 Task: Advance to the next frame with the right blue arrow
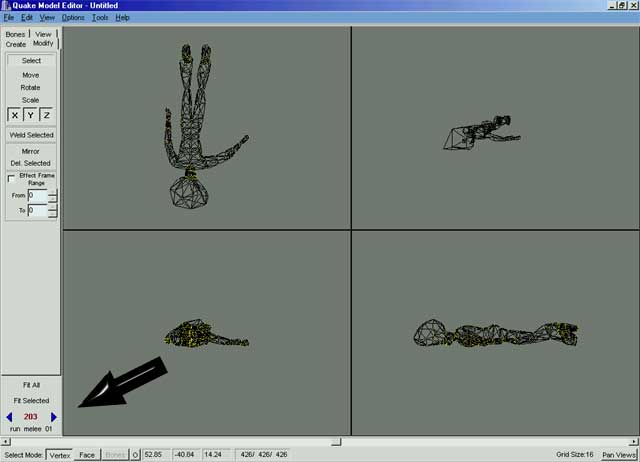tap(53, 416)
